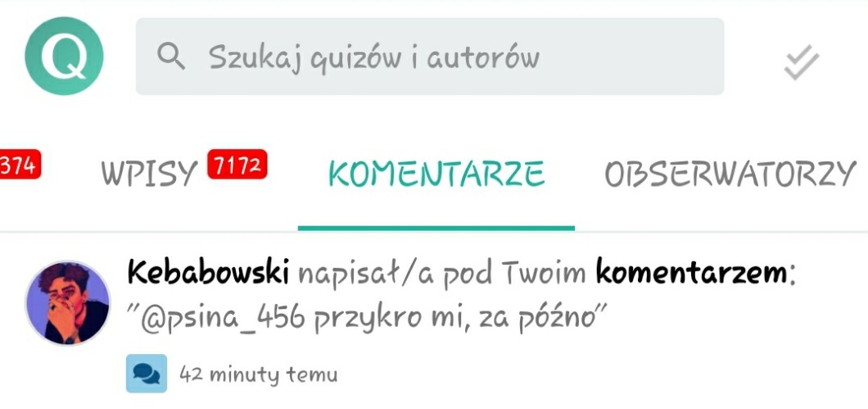The width and height of the screenshot is (868, 409).
Task: Click the white Q letter inside the logo
Action: (x=64, y=57)
